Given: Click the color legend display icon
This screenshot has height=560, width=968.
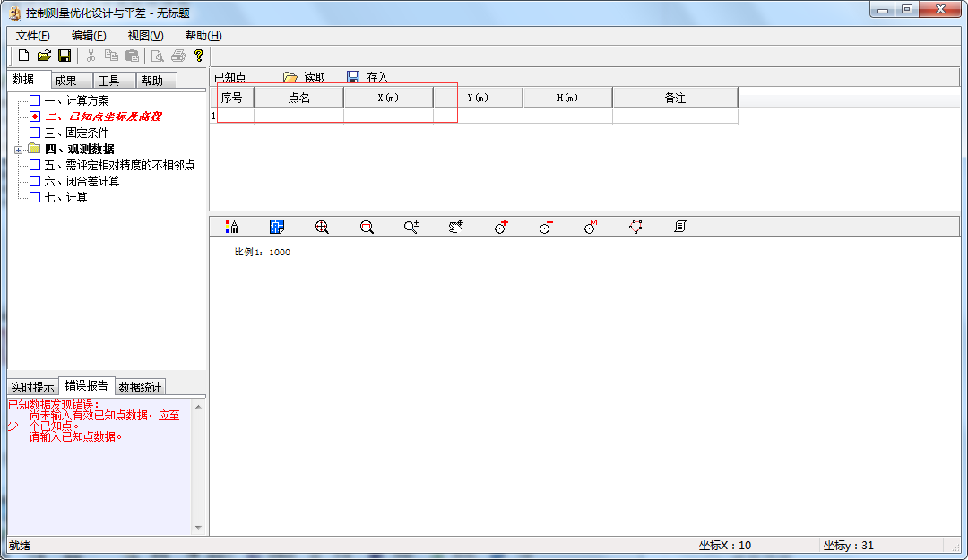Looking at the screenshot, I should (232, 228).
